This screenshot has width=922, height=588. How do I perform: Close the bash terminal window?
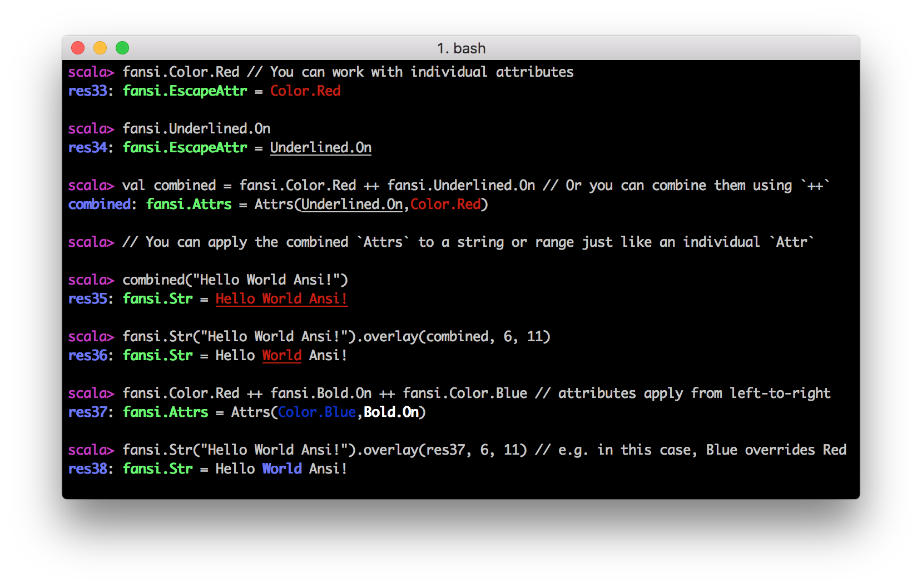pyautogui.click(x=78, y=48)
